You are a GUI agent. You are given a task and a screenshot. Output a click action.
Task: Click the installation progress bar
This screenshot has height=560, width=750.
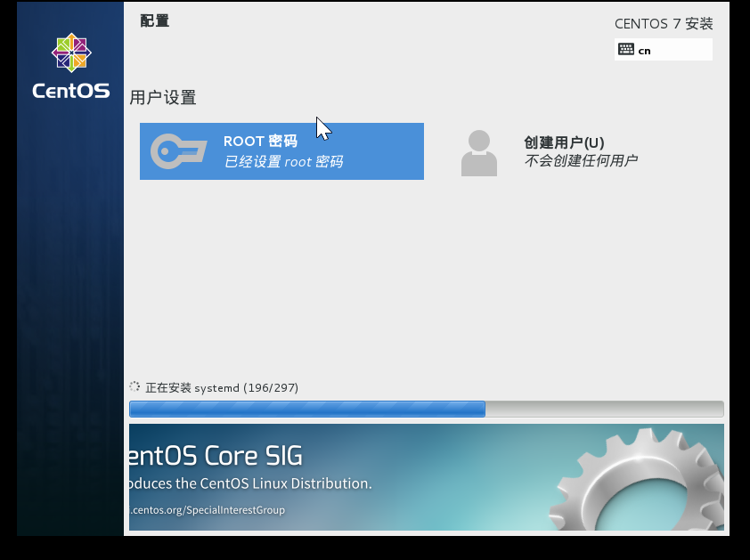426,409
